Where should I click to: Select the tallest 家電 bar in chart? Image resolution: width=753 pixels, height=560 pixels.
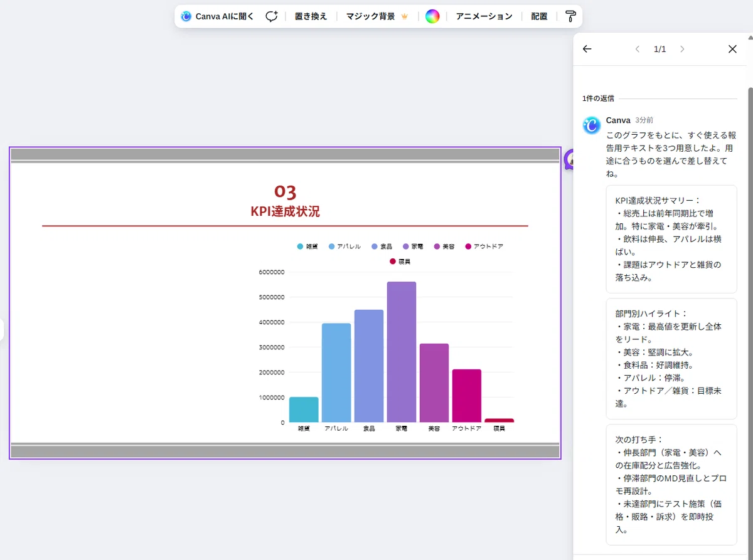(x=402, y=352)
